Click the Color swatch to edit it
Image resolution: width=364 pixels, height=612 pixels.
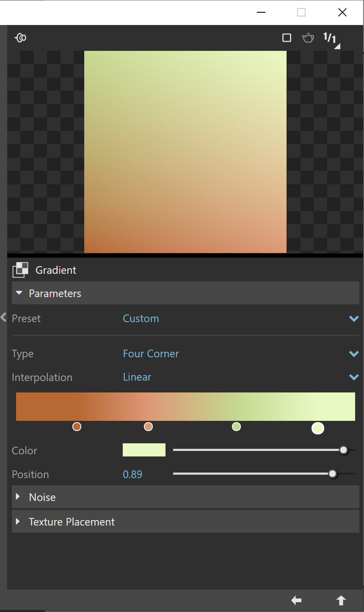(x=144, y=450)
